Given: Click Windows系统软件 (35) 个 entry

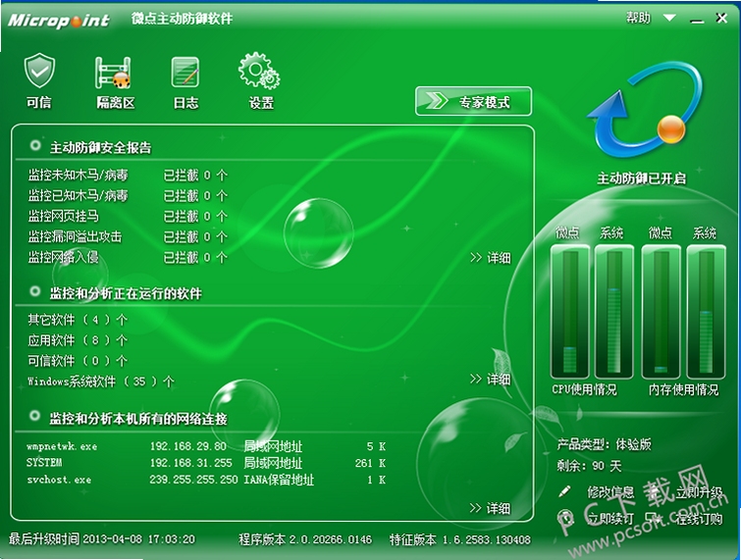Looking at the screenshot, I should 101,382.
